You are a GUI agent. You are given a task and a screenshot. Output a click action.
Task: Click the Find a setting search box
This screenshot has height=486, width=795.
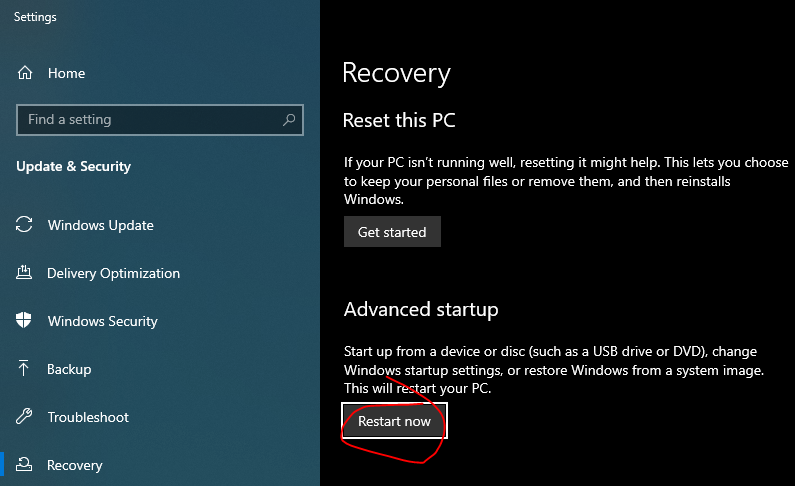click(x=150, y=120)
